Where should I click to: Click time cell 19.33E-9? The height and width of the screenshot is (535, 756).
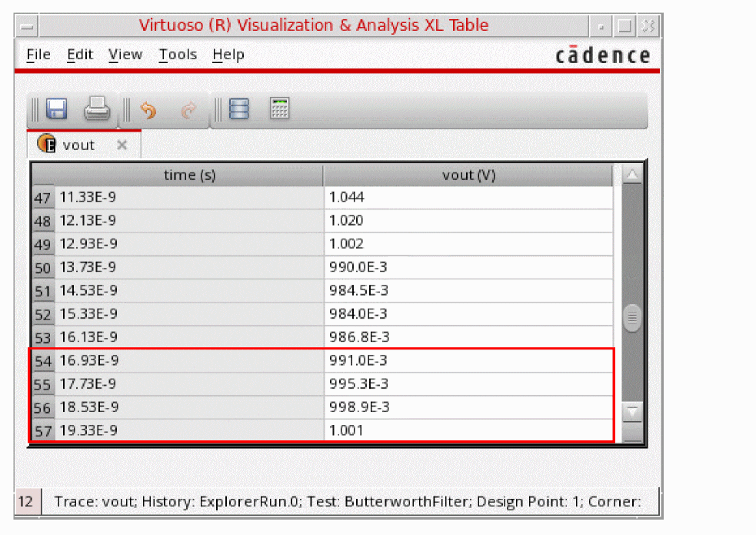189,430
